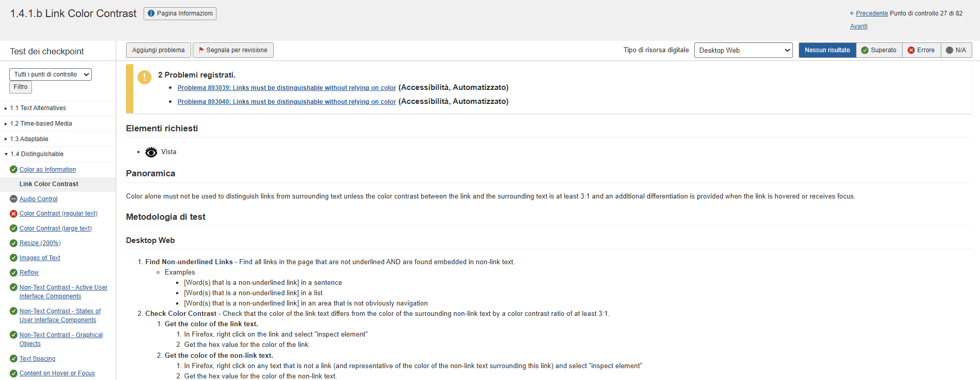The image size is (980, 380).
Task: Open Resize (200%) checkpoint
Action: tap(40, 243)
